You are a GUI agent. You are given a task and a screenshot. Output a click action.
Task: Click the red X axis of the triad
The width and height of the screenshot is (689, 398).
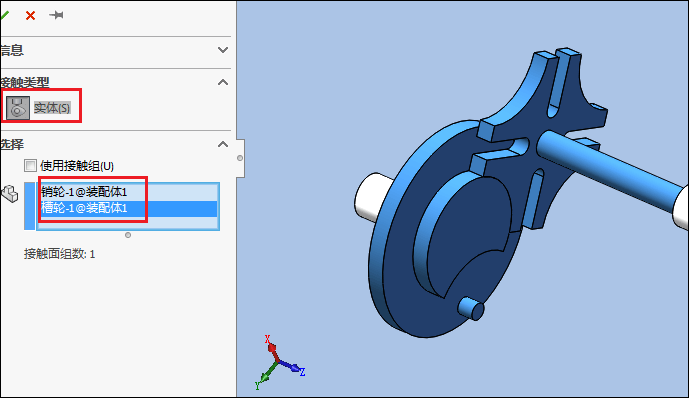tap(271, 348)
